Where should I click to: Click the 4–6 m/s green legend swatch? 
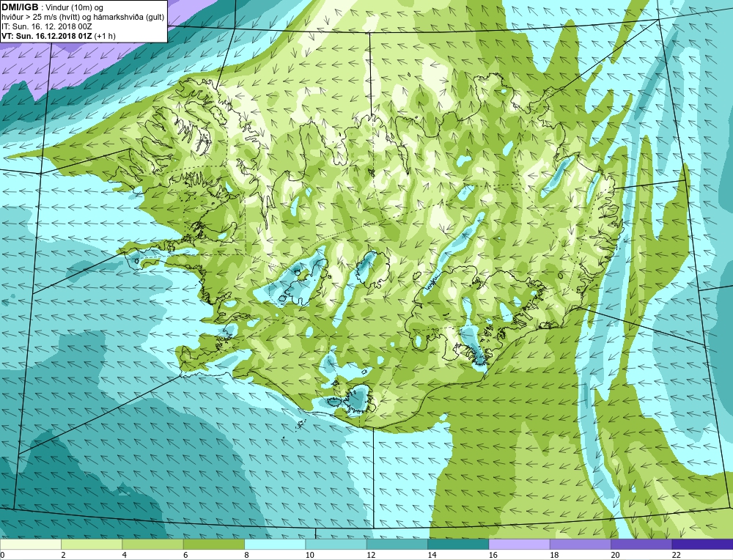(152, 545)
